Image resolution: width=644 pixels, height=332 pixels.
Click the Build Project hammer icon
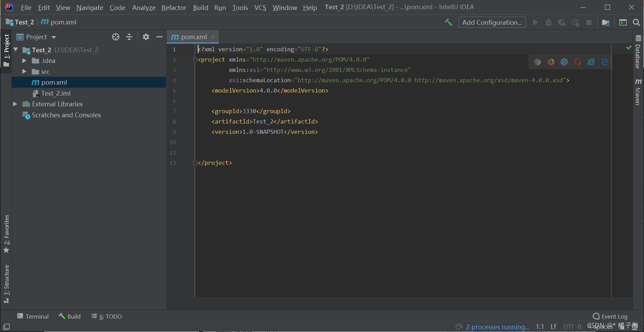[448, 22]
